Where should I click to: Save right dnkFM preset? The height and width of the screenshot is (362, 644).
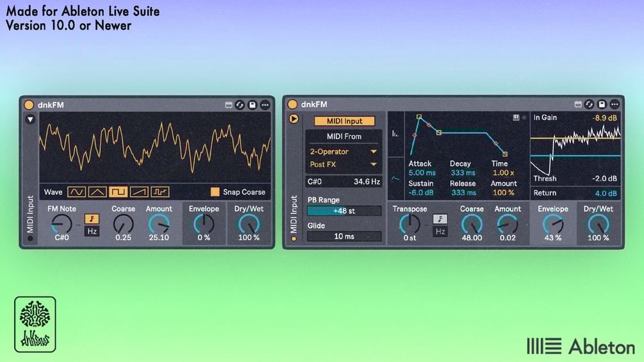[x=602, y=104]
